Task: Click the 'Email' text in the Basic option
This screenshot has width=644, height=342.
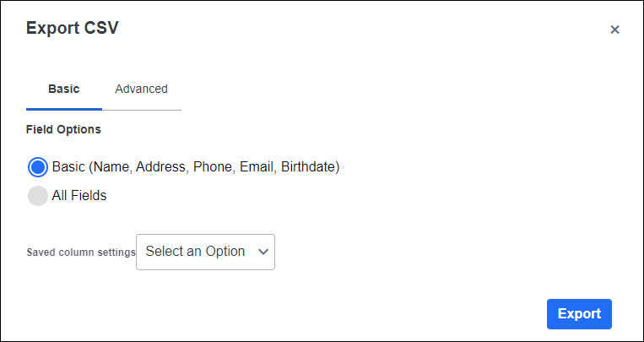Action: coord(257,166)
